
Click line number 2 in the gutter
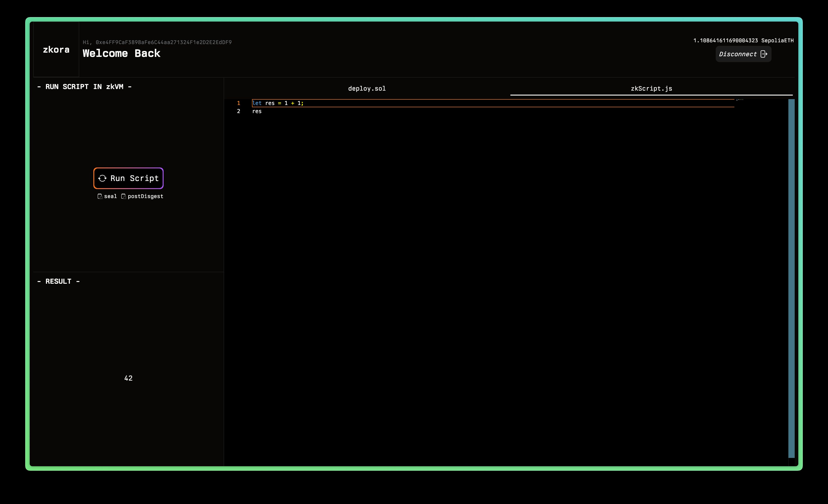point(238,111)
